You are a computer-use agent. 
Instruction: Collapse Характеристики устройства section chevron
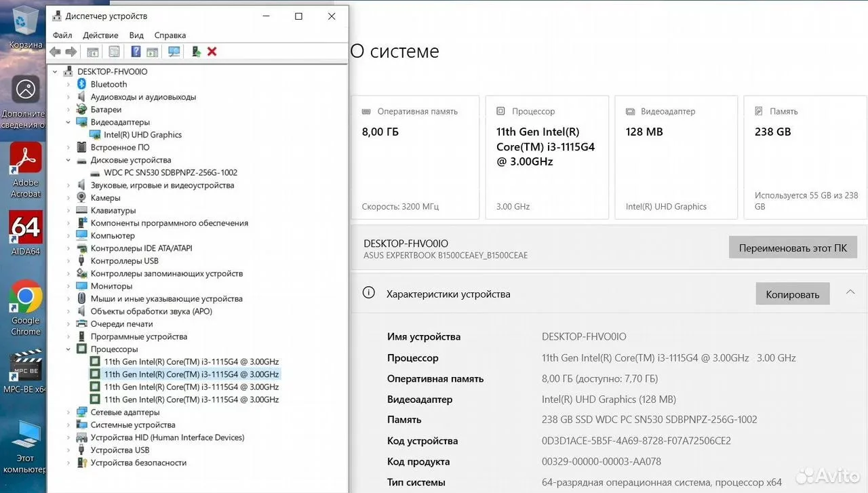click(850, 292)
